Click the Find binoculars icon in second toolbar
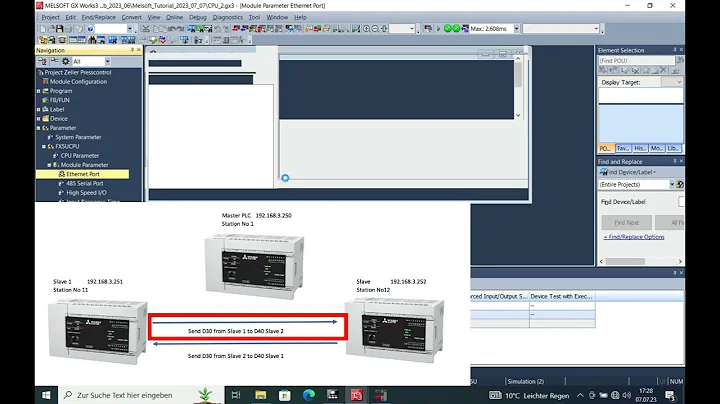 tap(92, 40)
